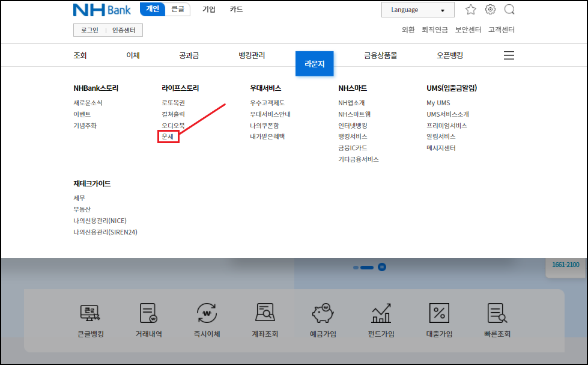Open the NH앱소개 link
The image size is (588, 365).
click(351, 102)
